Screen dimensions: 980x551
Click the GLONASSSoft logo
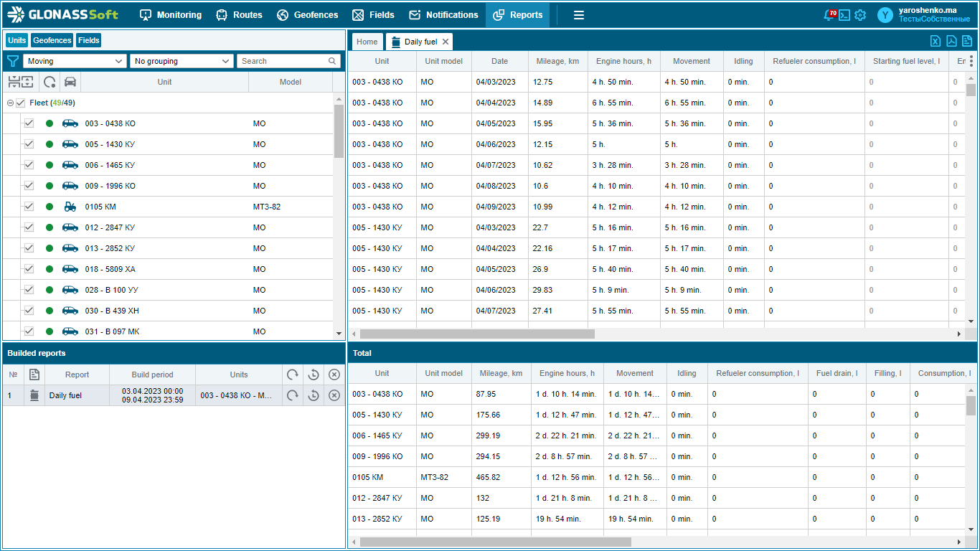tap(63, 14)
